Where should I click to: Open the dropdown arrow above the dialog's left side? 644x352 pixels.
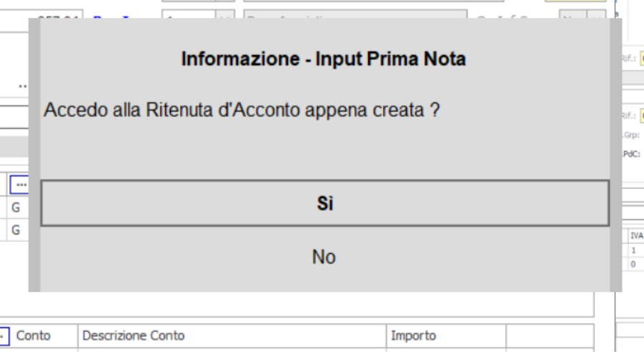click(x=225, y=14)
